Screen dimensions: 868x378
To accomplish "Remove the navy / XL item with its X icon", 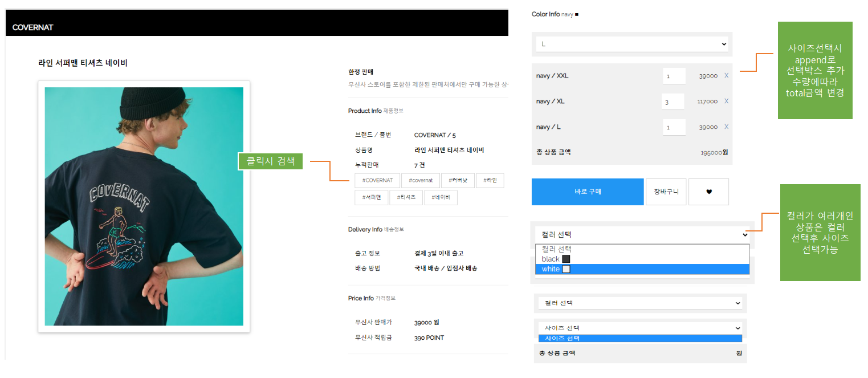I will pyautogui.click(x=726, y=101).
